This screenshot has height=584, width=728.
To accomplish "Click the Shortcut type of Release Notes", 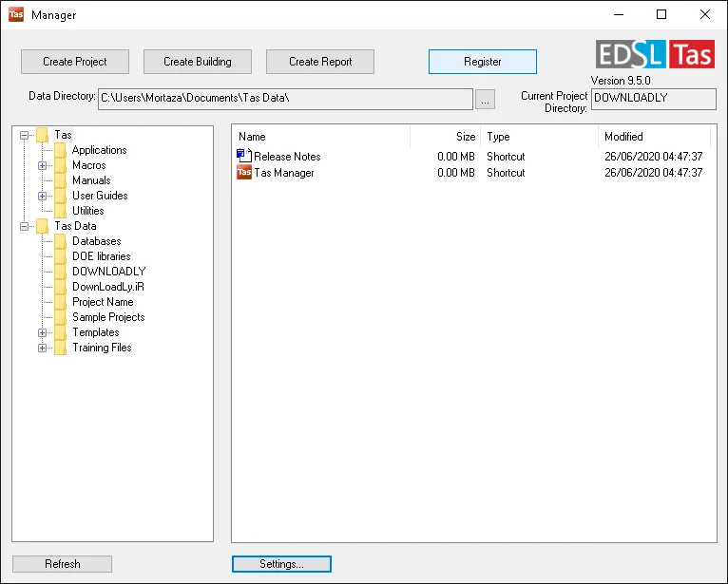I will click(x=506, y=157).
